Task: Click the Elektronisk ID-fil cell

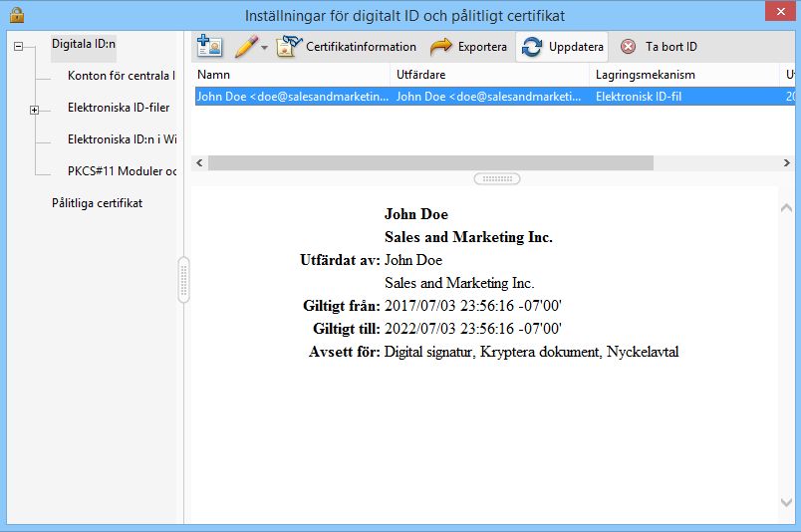Action: [x=639, y=96]
